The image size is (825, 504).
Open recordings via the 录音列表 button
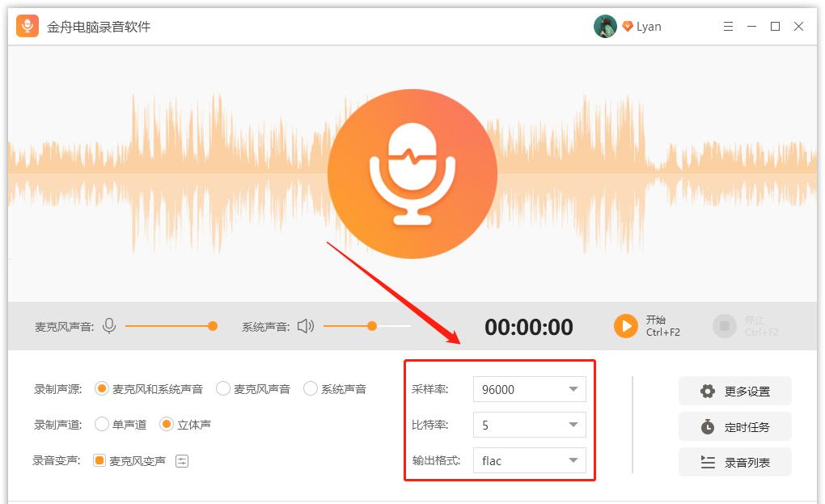click(734, 462)
